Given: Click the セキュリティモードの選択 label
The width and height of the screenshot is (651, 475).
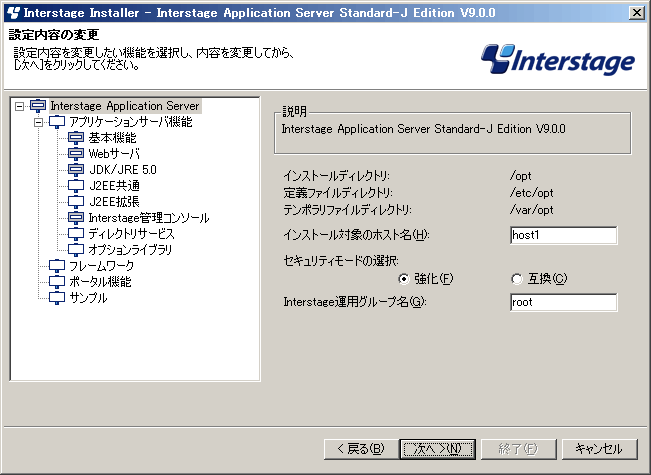Looking at the screenshot, I should [x=341, y=261].
